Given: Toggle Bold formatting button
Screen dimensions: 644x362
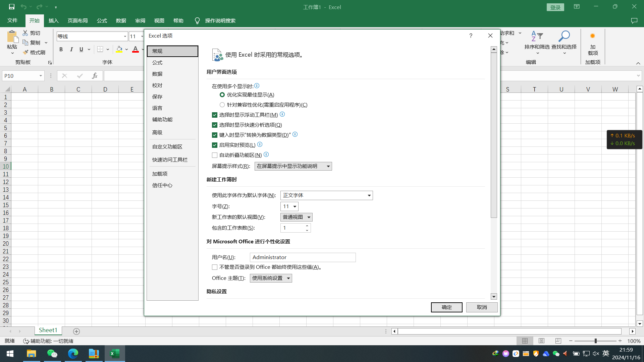Looking at the screenshot, I should (x=61, y=49).
